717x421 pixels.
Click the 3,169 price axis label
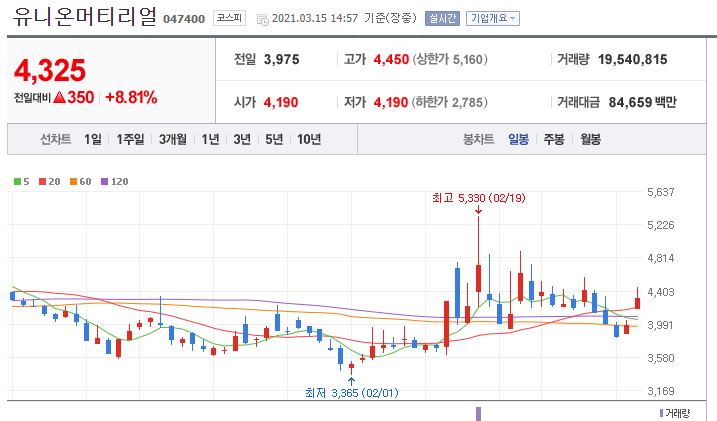coord(661,391)
